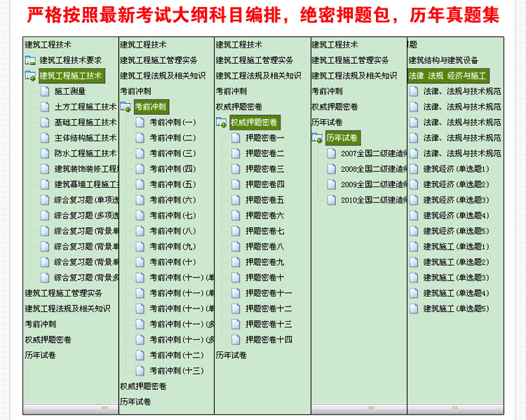526x420 pixels.
Task: Click the page icon beside 防水工程施工技术
Action: tap(45, 154)
